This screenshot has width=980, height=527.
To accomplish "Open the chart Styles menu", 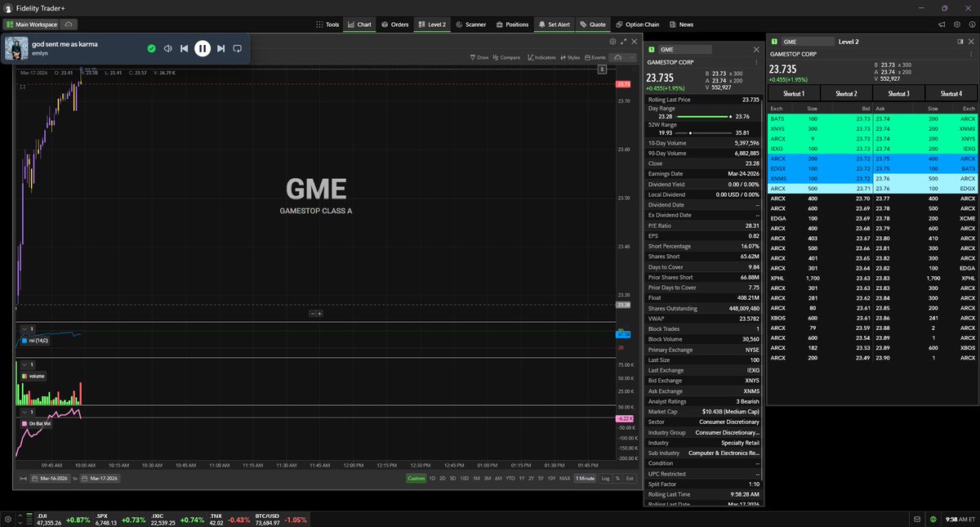I will (x=569, y=57).
